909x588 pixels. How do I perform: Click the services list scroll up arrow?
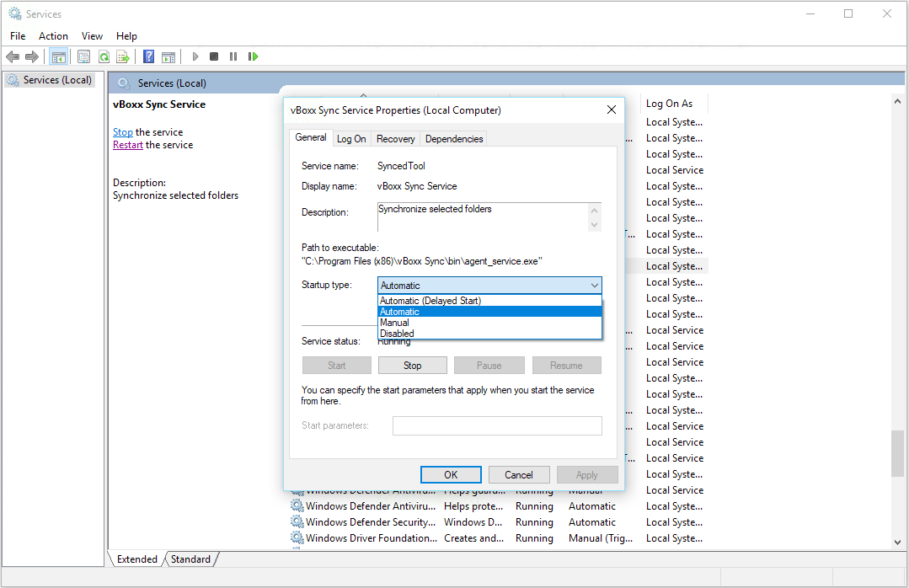click(897, 101)
